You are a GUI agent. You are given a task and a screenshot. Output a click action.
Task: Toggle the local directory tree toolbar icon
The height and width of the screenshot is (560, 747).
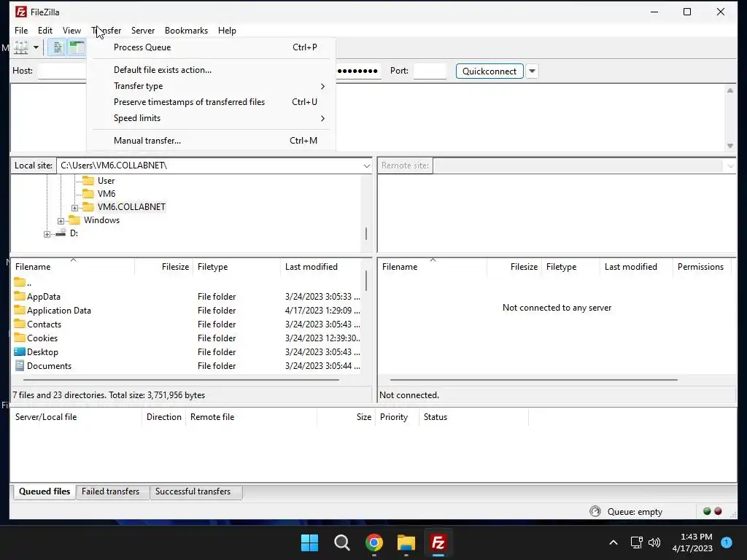click(77, 47)
